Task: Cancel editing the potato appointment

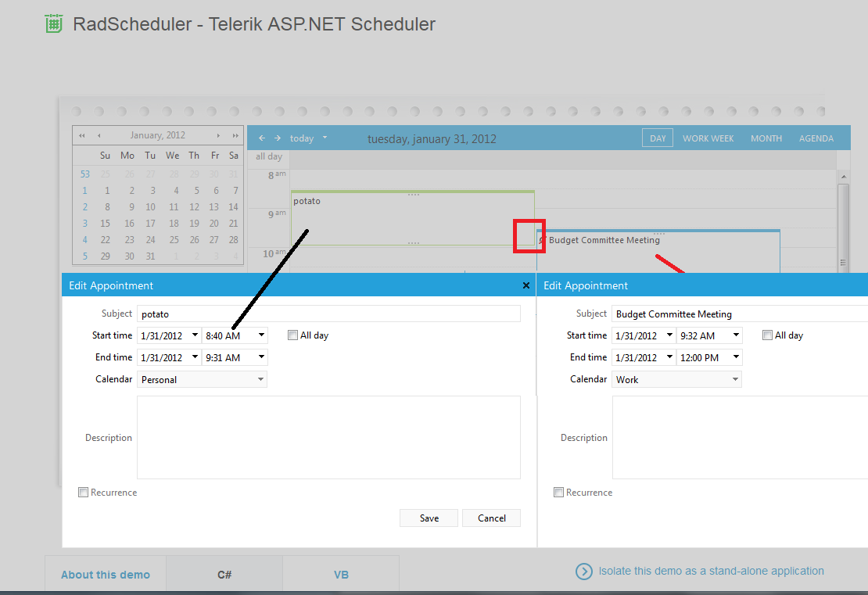Action: (x=492, y=518)
